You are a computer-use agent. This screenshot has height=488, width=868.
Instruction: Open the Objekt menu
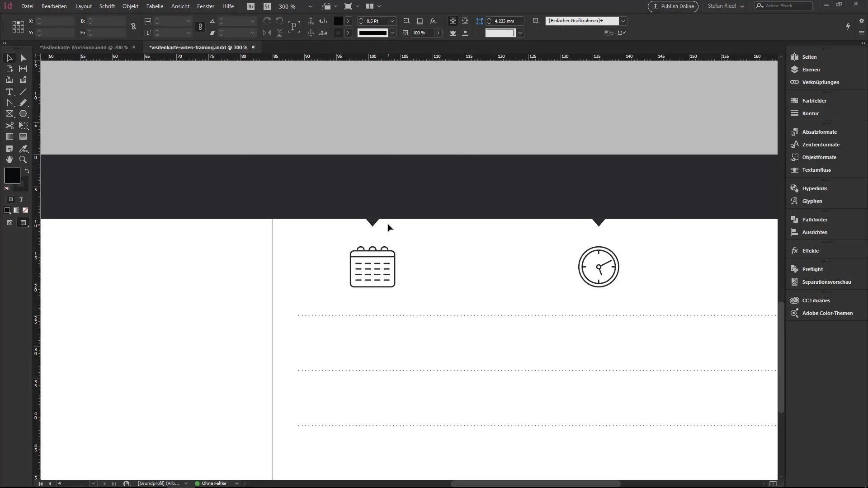click(x=130, y=6)
